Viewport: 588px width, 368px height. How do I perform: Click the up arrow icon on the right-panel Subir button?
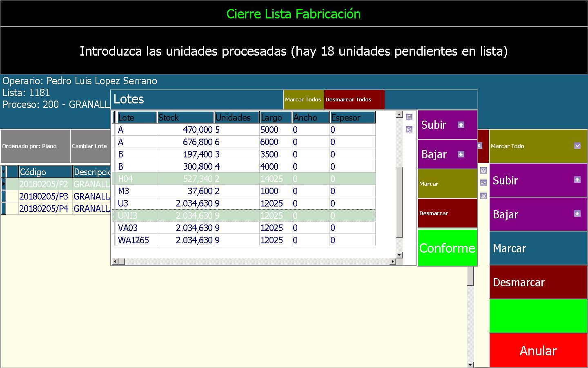coord(577,180)
